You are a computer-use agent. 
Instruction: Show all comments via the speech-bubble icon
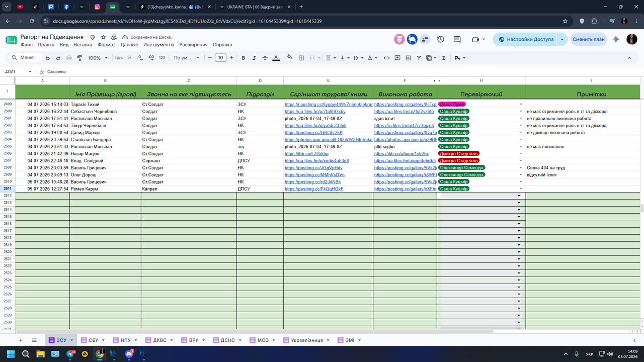click(x=457, y=39)
